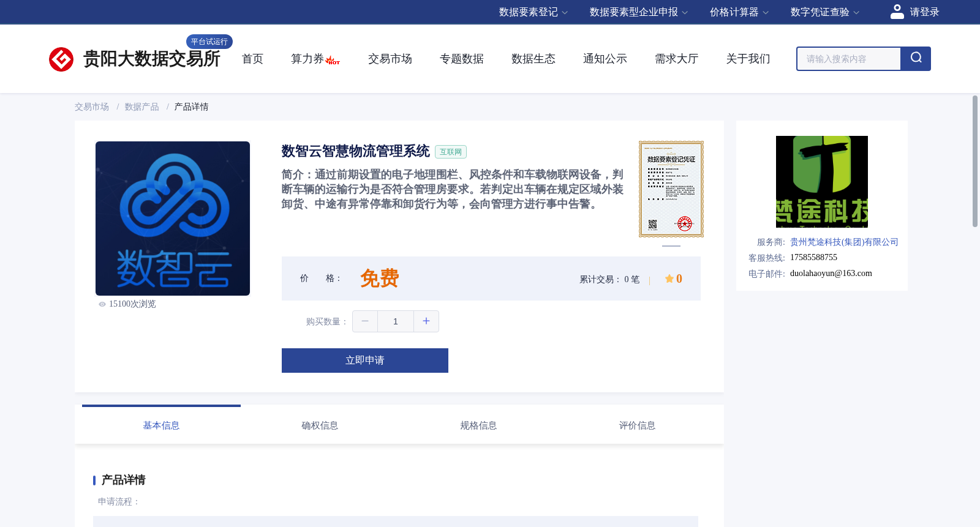Open the 算力券 nav item
The width and height of the screenshot is (980, 527).
(x=307, y=59)
